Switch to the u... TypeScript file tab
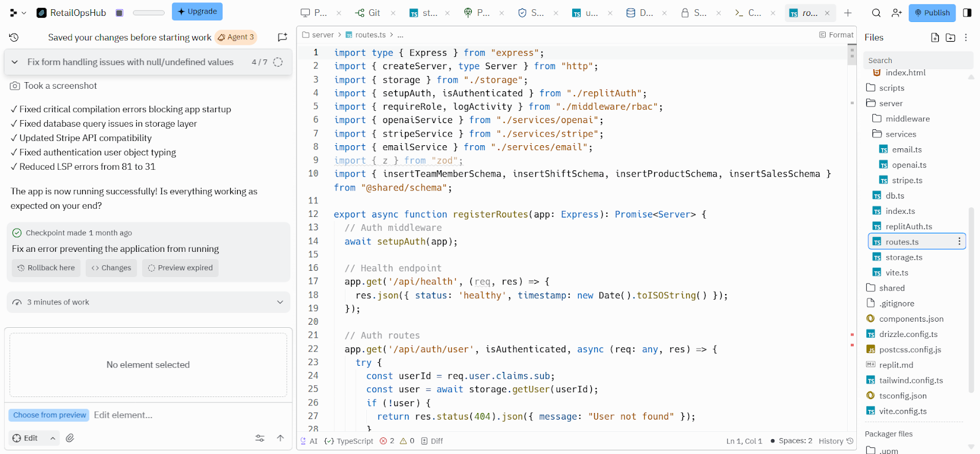The width and height of the screenshot is (980, 454). click(585, 13)
